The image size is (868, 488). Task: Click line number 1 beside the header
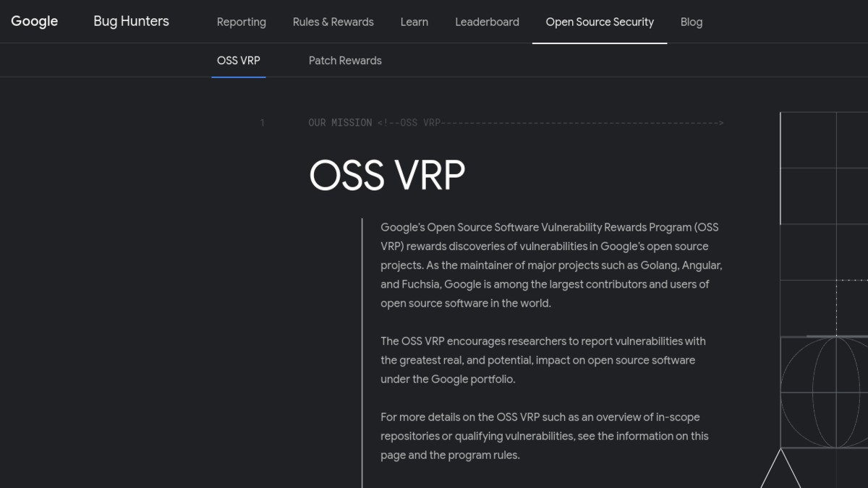[x=263, y=123]
